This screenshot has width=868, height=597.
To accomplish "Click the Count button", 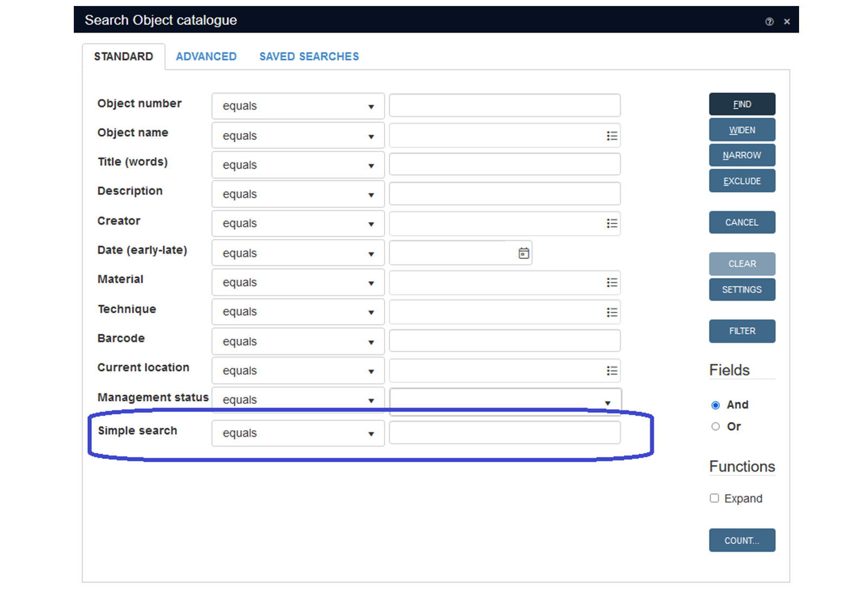I will pos(742,541).
